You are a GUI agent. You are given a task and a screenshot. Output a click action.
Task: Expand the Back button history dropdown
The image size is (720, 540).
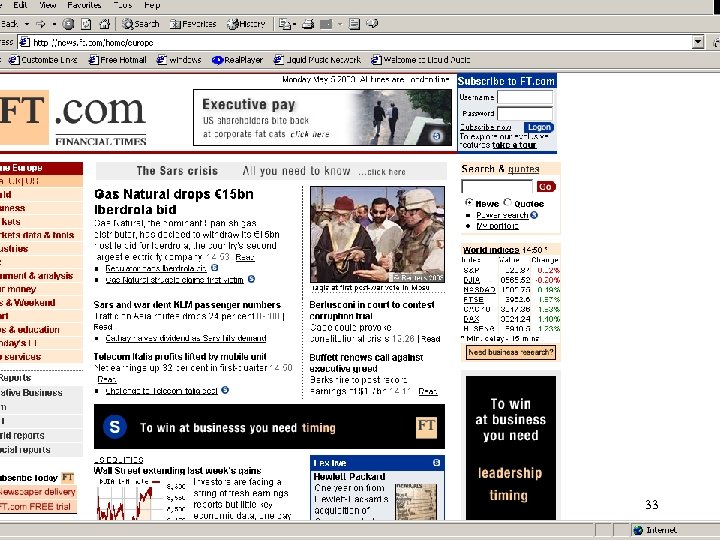tap(27, 24)
